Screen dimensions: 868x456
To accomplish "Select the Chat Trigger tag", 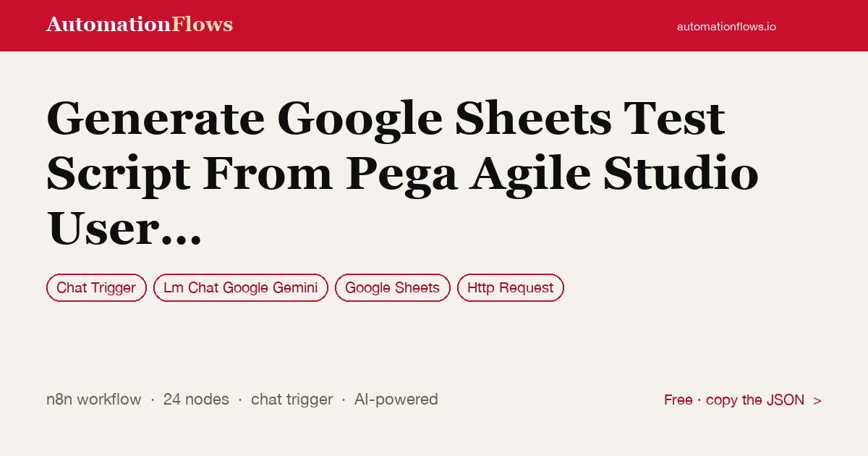I will (96, 287).
